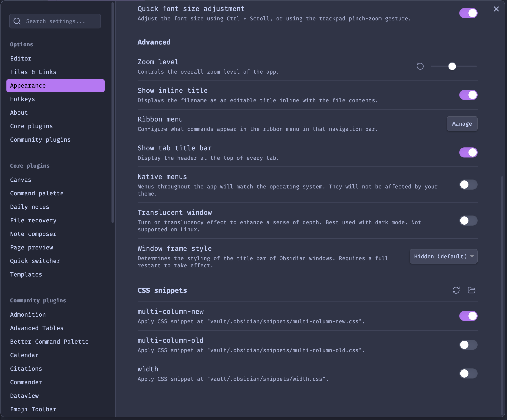Image resolution: width=507 pixels, height=420 pixels.
Task: Open the About settings page
Action: click(19, 112)
